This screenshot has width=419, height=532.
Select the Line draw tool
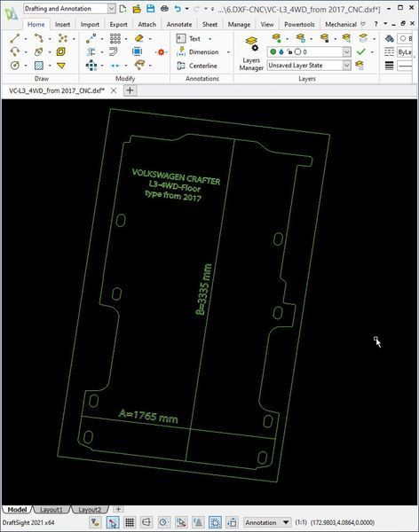click(x=14, y=38)
